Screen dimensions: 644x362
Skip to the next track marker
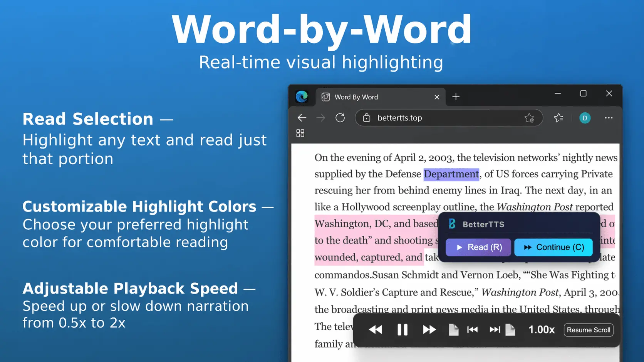pyautogui.click(x=495, y=330)
